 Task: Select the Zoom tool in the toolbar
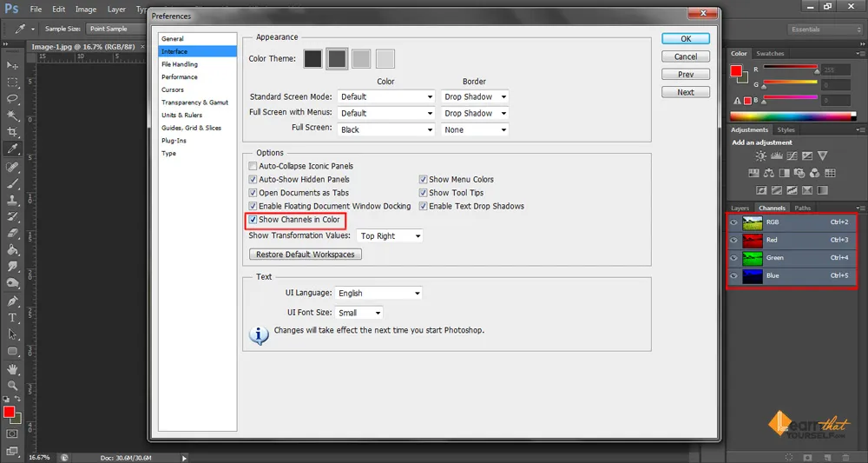(12, 385)
